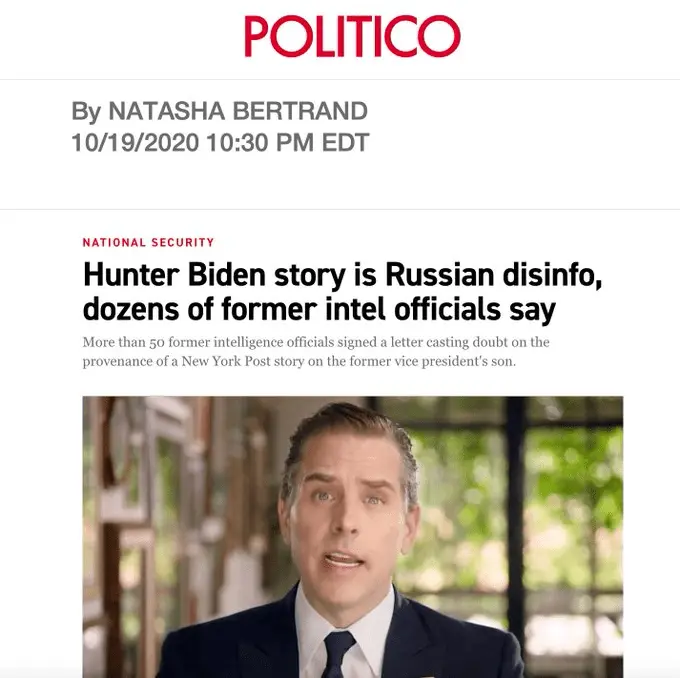This screenshot has width=680, height=678.
Task: Open the article's lead photo
Action: pos(353,537)
